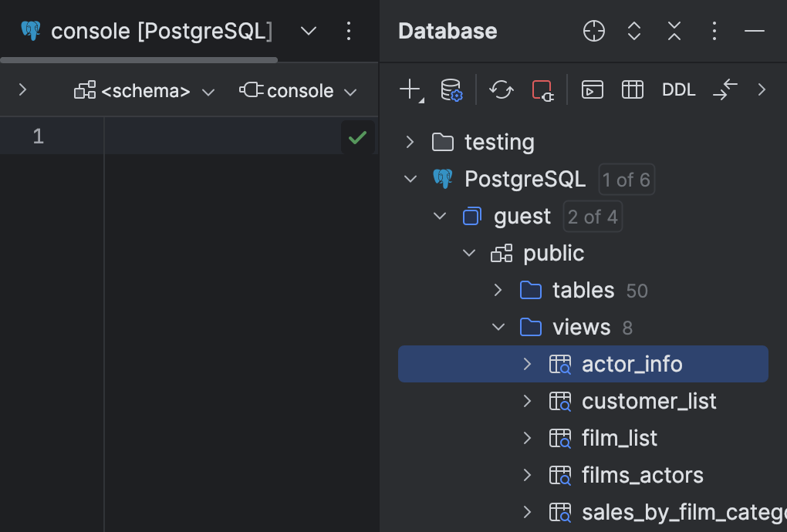Select the customer_list view
Viewport: 787px width, 532px height.
(649, 401)
